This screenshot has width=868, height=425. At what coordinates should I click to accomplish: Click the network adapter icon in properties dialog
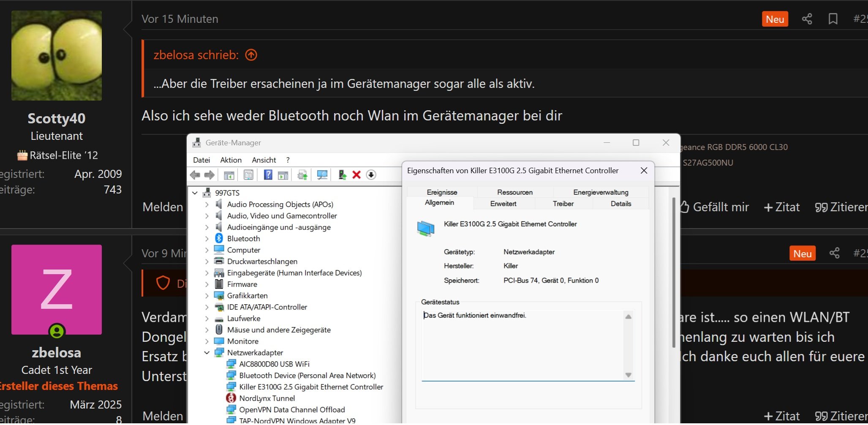pyautogui.click(x=425, y=229)
